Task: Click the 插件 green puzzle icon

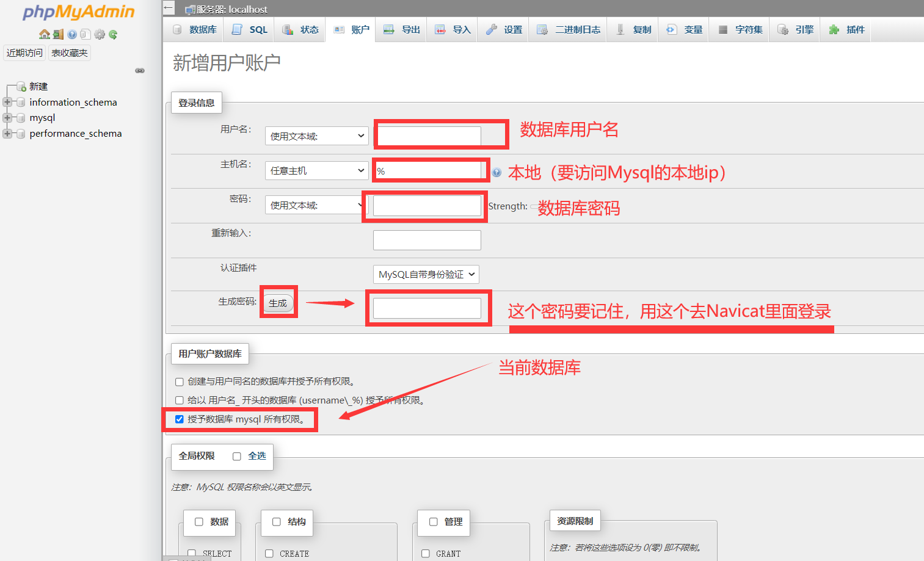Action: pos(834,29)
